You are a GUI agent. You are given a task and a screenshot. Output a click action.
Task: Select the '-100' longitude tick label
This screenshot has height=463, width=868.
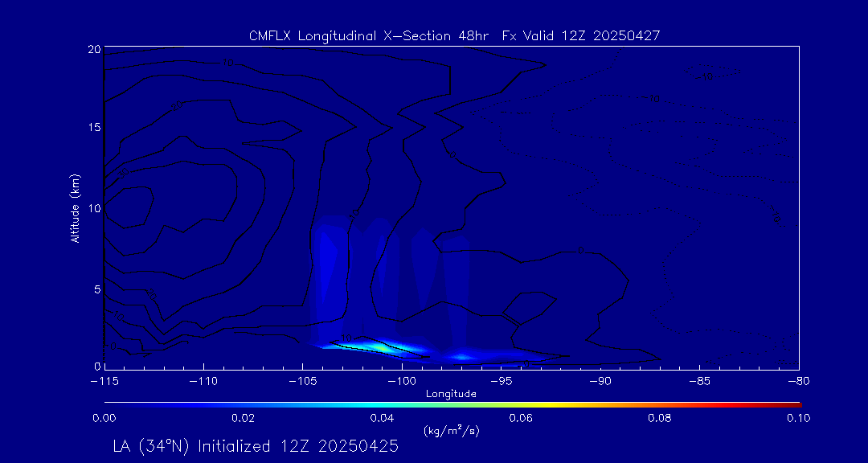401,382
